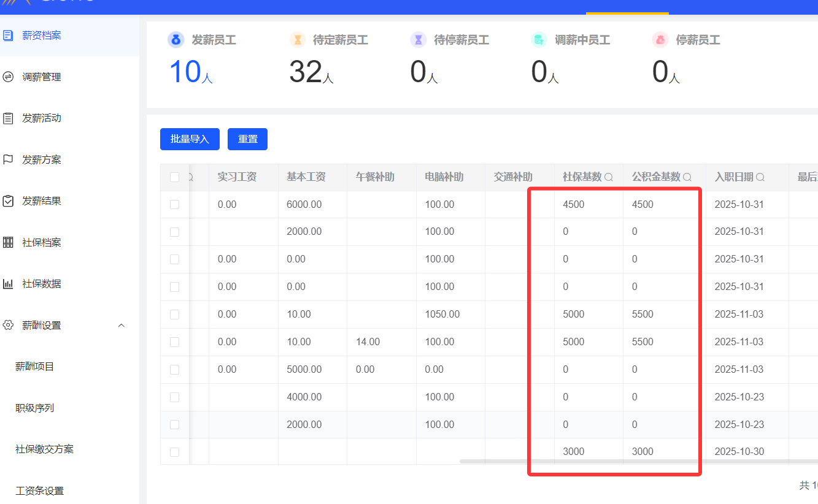Click the search icon beside 入职日期
The height and width of the screenshot is (504, 818).
(760, 177)
